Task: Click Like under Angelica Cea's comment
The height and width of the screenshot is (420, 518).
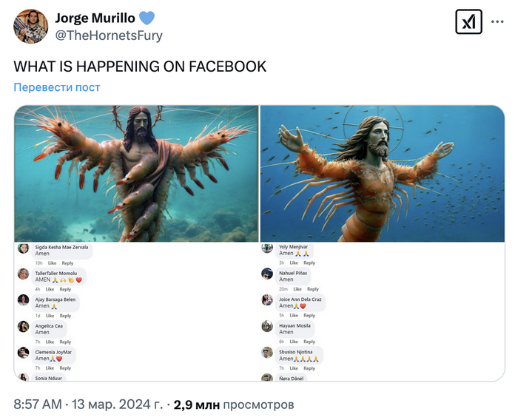Action: click(52, 342)
